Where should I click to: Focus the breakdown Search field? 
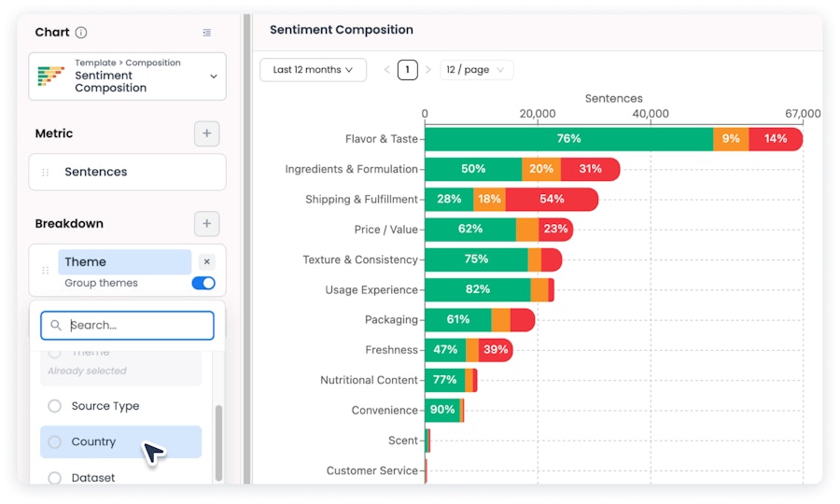(128, 326)
